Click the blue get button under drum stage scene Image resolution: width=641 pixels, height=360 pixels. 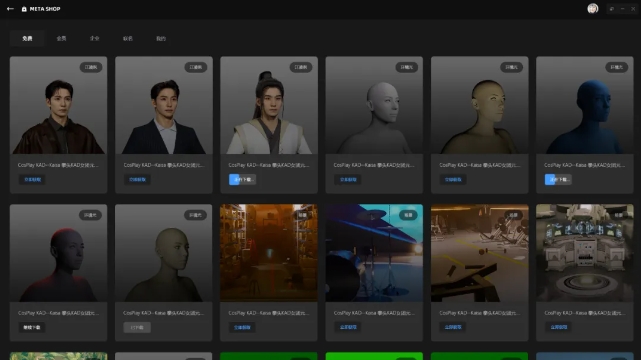(x=348, y=327)
